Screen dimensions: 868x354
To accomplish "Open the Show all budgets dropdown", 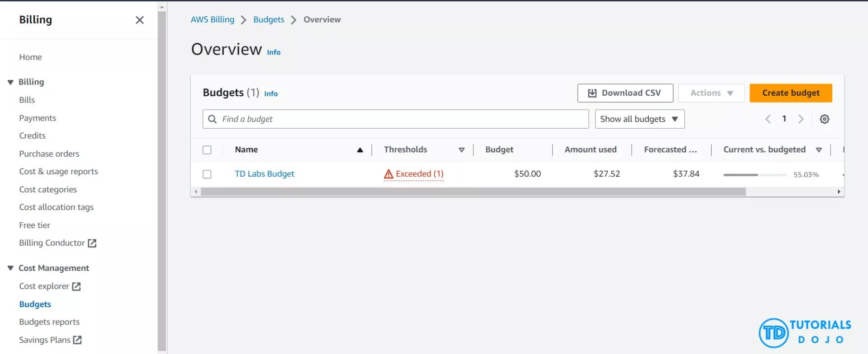I will pyautogui.click(x=640, y=119).
